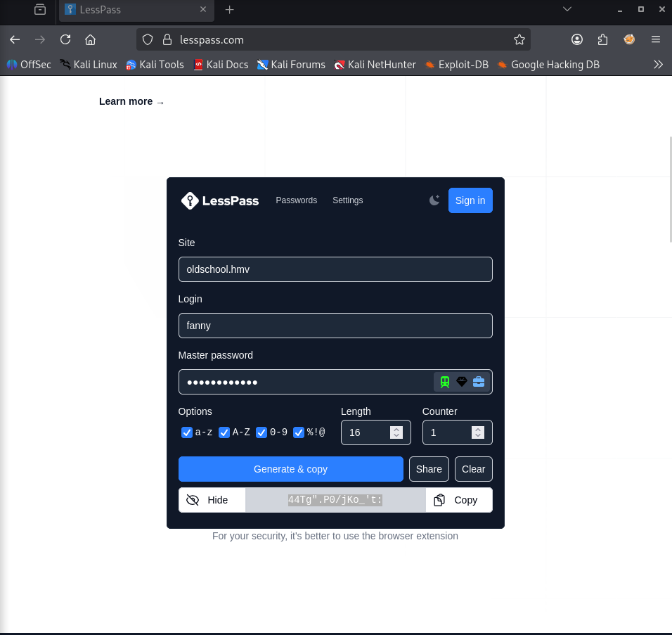Click the LessPass logo
Image resolution: width=672 pixels, height=635 pixels.
point(220,200)
